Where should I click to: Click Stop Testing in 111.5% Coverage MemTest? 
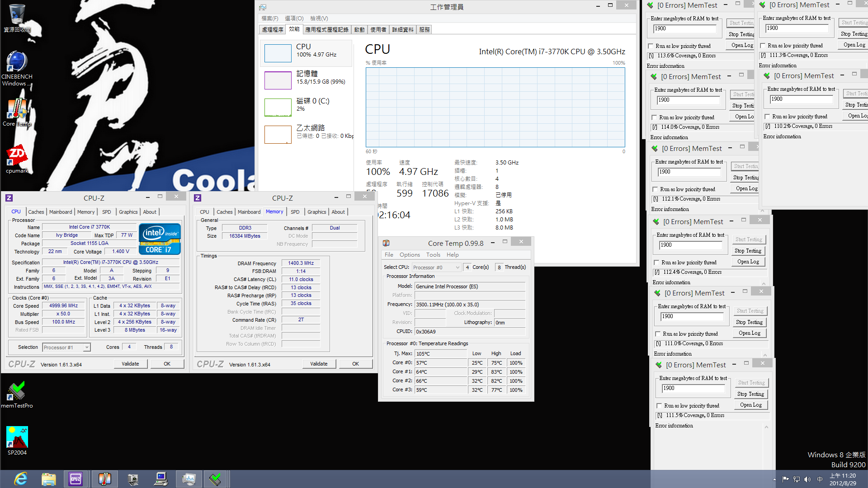pyautogui.click(x=750, y=394)
